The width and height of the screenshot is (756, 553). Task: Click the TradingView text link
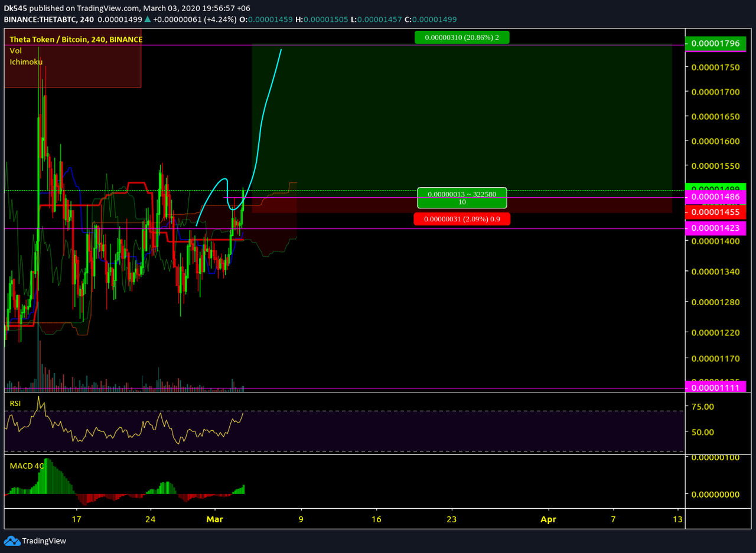[x=44, y=541]
